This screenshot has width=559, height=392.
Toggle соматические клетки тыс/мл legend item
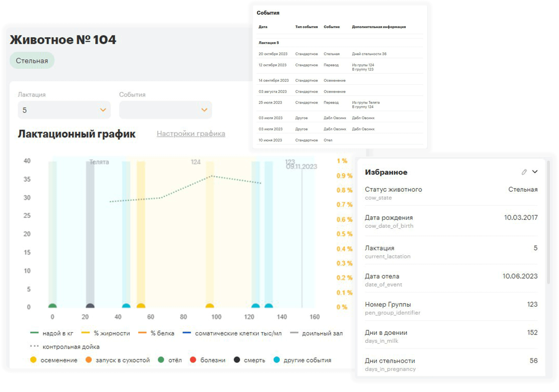[232, 333]
